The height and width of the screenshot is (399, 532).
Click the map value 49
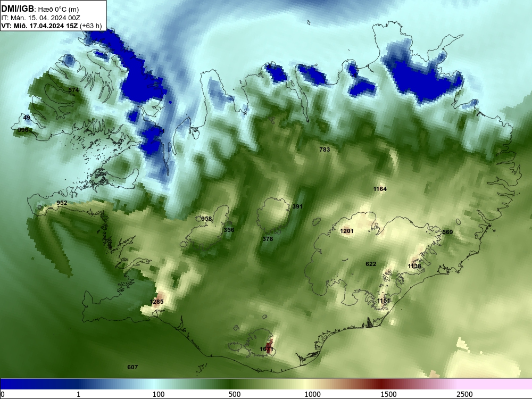pos(27,118)
